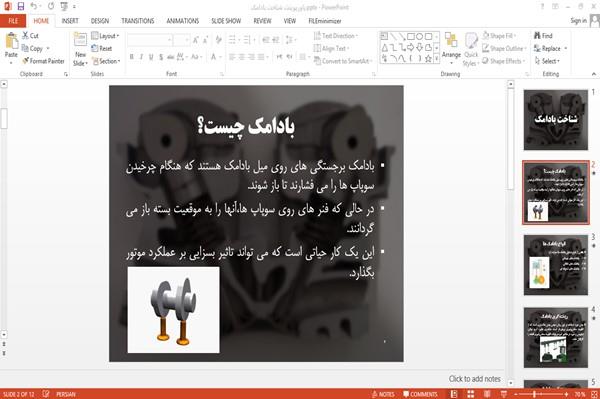600x399 pixels.
Task: Open font color picker A
Action: click(214, 57)
